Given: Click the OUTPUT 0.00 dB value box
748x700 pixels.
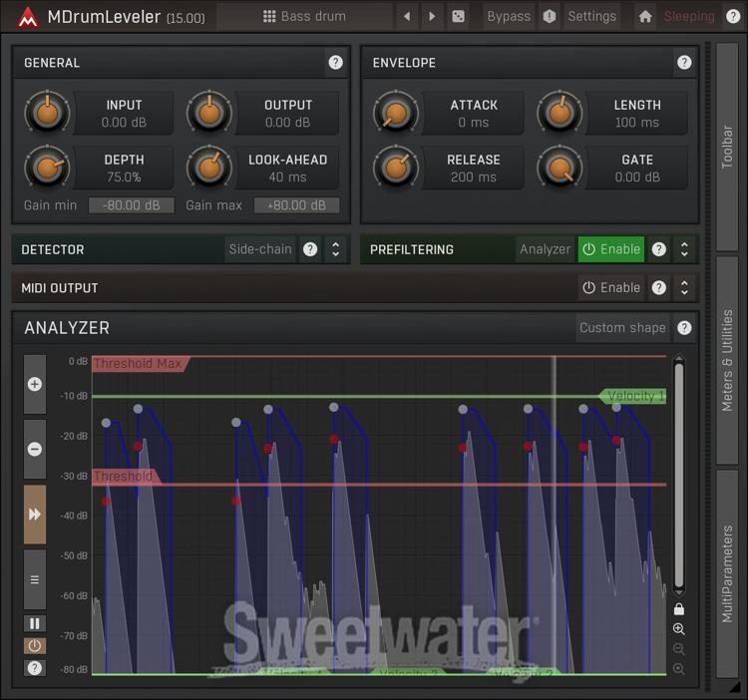Looking at the screenshot, I should click(287, 114).
